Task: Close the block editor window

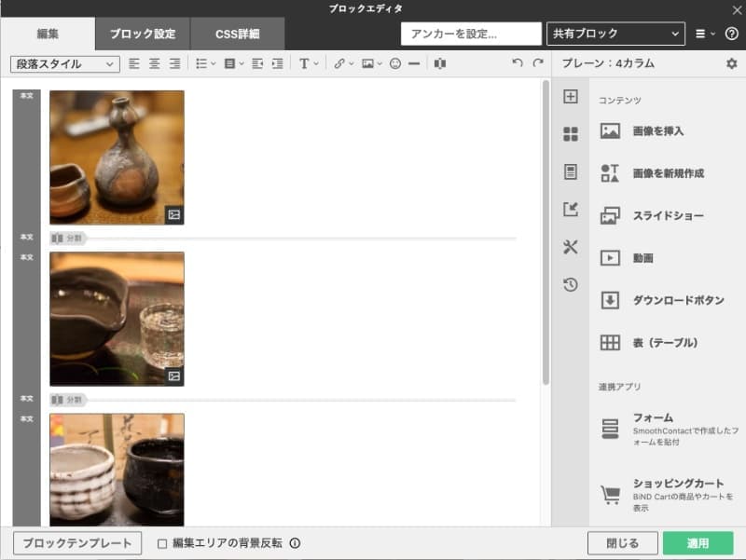Action: [x=737, y=9]
